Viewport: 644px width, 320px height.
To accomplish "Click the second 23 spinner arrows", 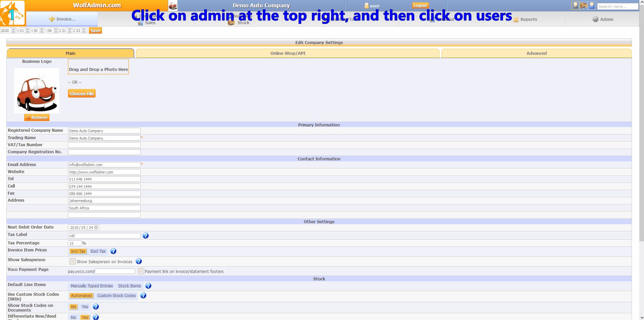I will tap(84, 31).
